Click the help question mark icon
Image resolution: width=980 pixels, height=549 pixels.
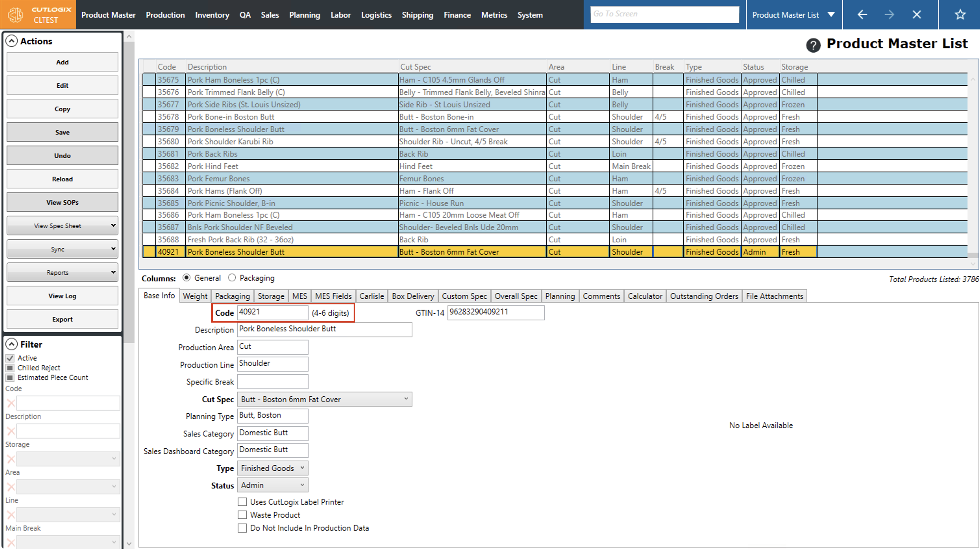813,46
